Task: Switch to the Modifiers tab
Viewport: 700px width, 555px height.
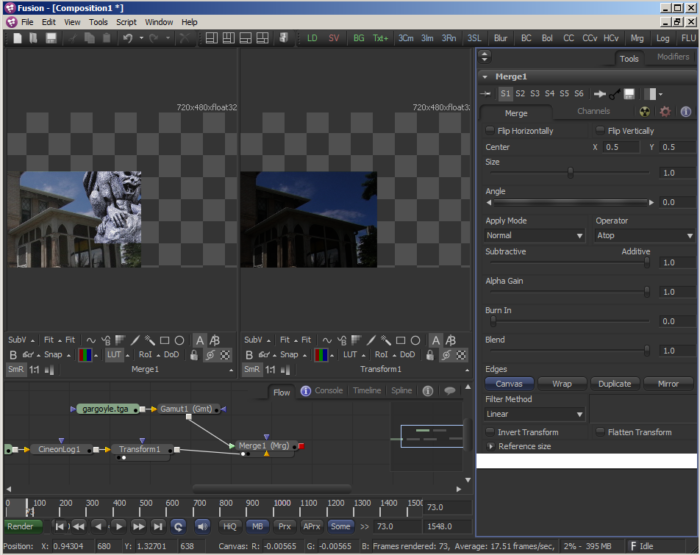Action: tap(673, 57)
